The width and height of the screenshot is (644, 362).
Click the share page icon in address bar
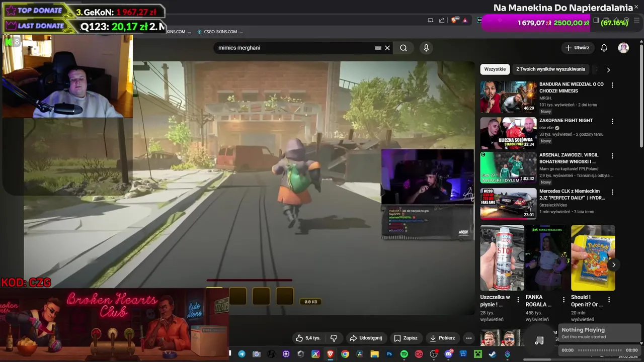click(442, 20)
